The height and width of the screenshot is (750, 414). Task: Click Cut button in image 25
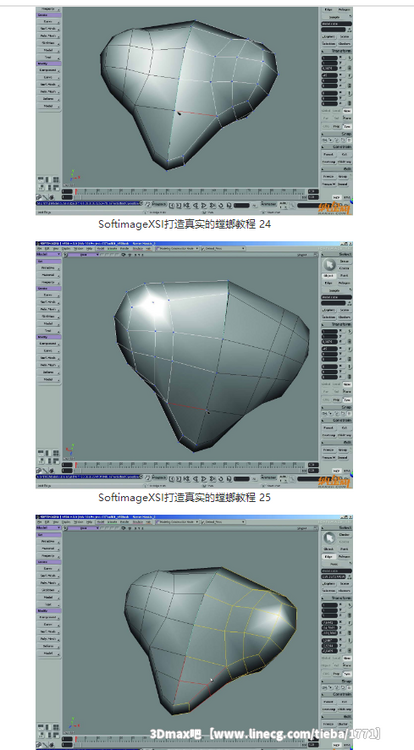344,428
